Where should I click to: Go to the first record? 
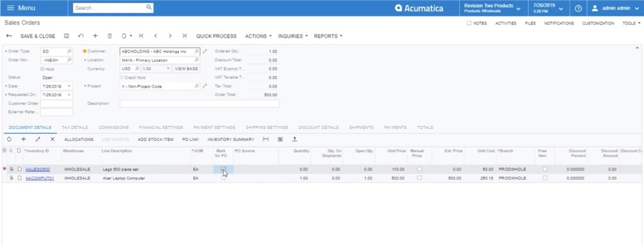point(142,36)
